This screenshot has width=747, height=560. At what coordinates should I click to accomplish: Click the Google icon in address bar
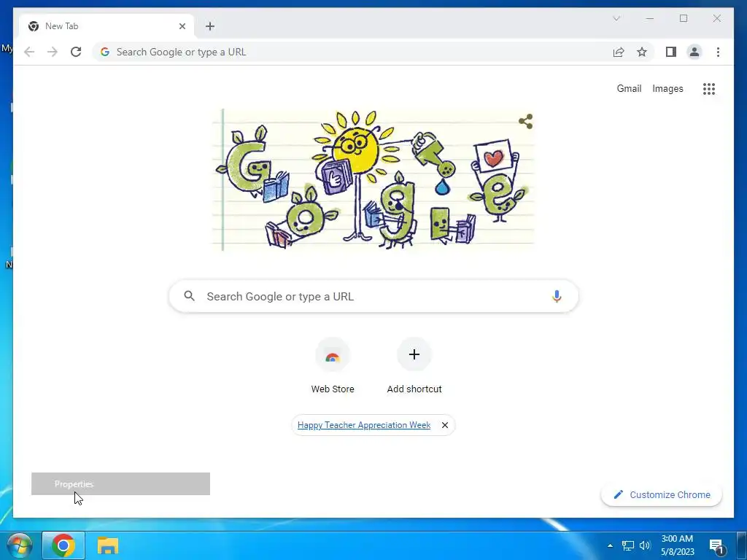coord(105,52)
